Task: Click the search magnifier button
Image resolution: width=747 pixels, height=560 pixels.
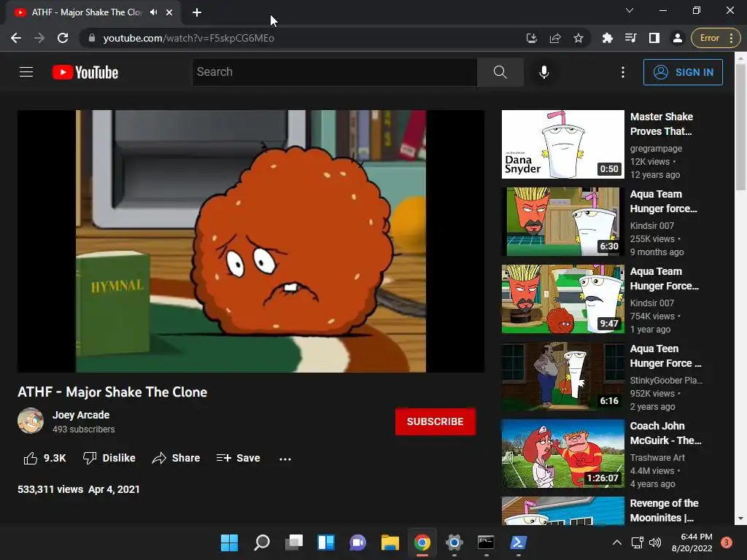Action: click(500, 72)
